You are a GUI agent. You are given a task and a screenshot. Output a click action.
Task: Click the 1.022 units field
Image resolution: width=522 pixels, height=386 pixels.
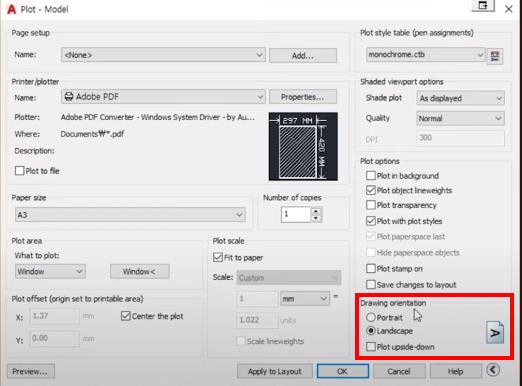(x=257, y=320)
